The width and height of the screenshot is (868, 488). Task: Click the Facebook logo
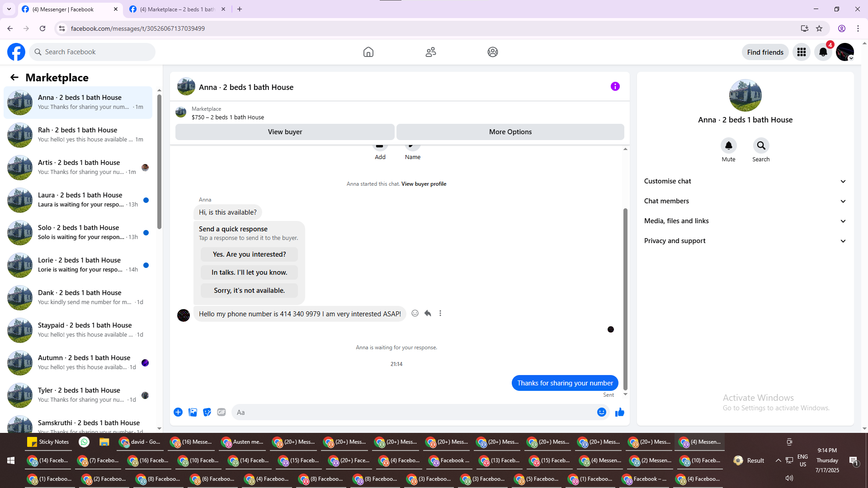click(x=16, y=52)
